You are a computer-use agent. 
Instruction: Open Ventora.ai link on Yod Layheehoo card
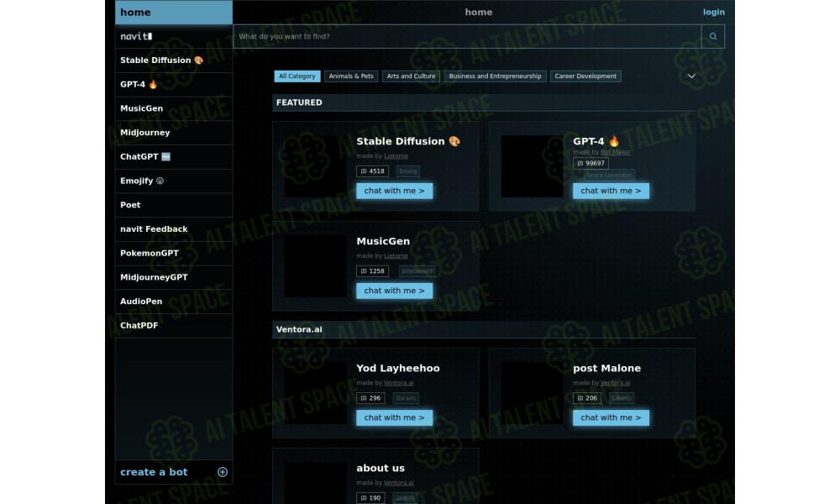pos(398,382)
